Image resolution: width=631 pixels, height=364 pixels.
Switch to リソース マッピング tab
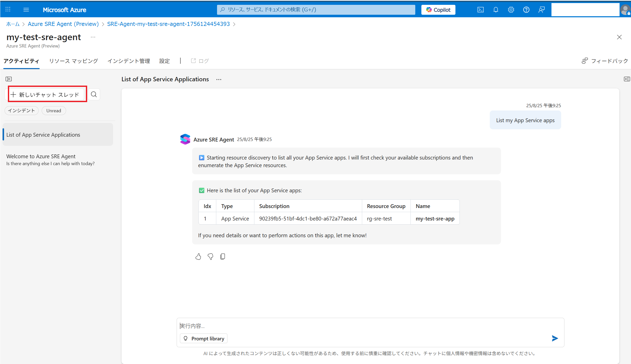tap(73, 61)
